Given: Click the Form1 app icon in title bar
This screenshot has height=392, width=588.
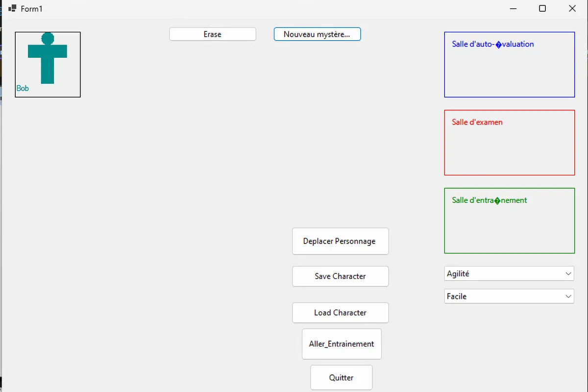Looking at the screenshot, I should (13, 8).
